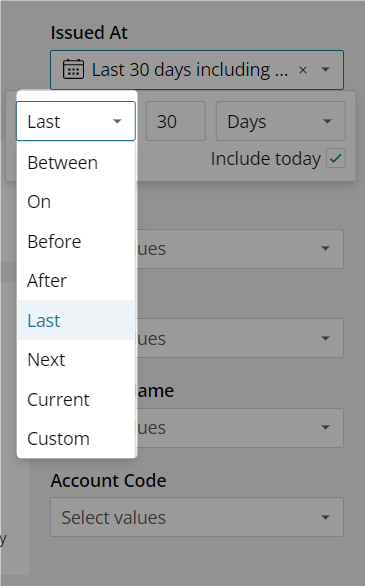The height and width of the screenshot is (586, 365).
Task: Click the Last 30 days including text field
Action: [190, 70]
